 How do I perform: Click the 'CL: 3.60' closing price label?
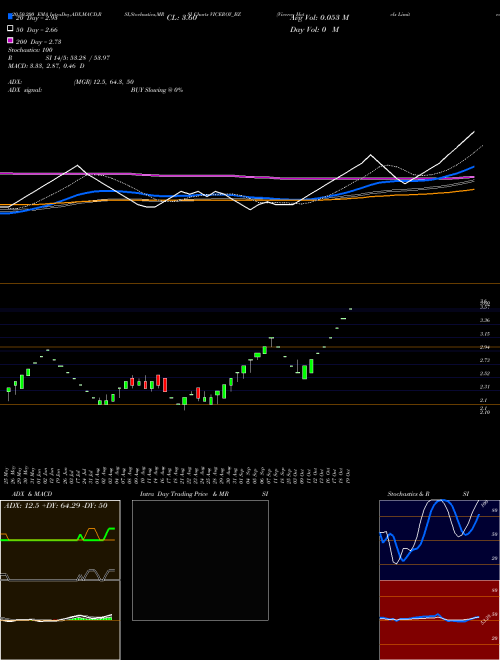(x=182, y=18)
